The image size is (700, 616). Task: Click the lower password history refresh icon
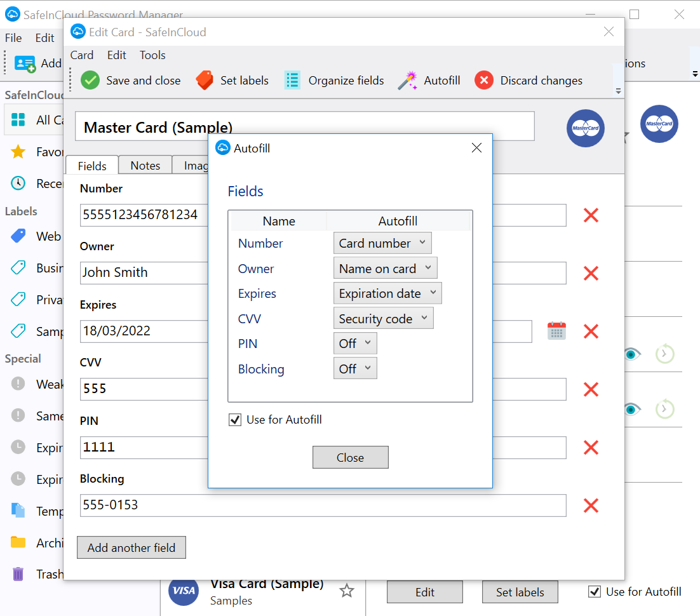[664, 410]
